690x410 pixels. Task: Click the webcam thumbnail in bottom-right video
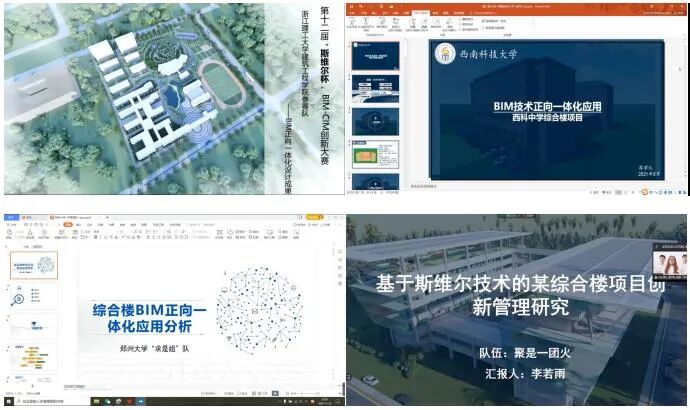[670, 264]
